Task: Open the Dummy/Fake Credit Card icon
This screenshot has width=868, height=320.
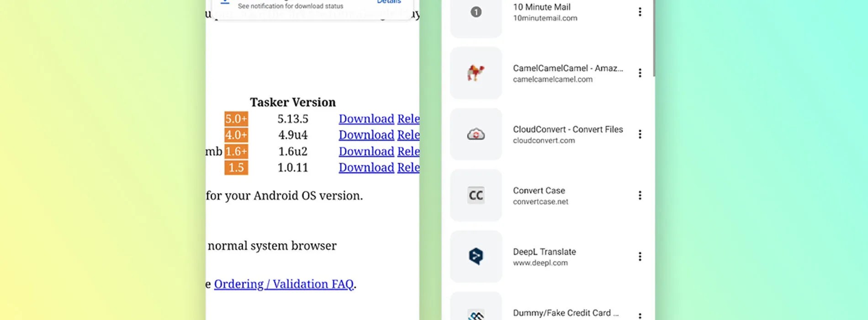Action: 476,306
